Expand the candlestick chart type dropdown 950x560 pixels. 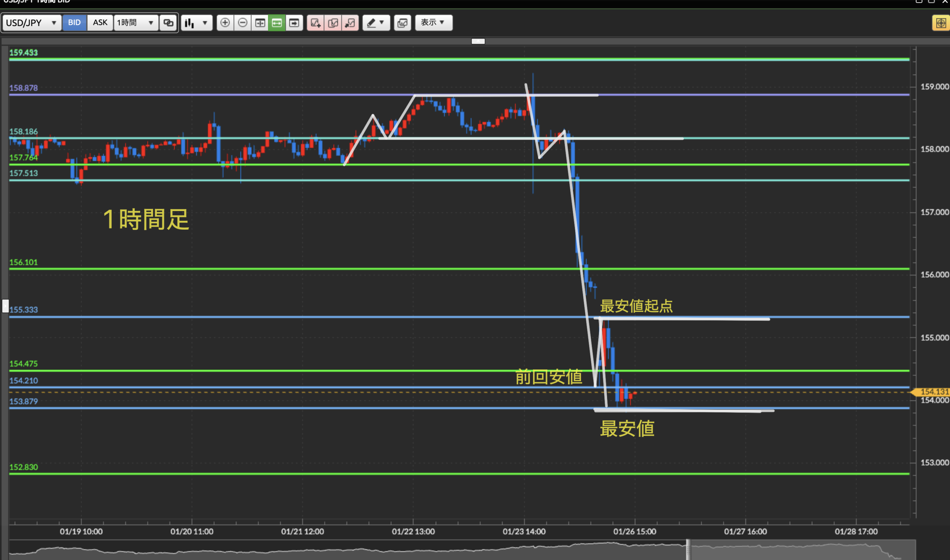coord(197,23)
